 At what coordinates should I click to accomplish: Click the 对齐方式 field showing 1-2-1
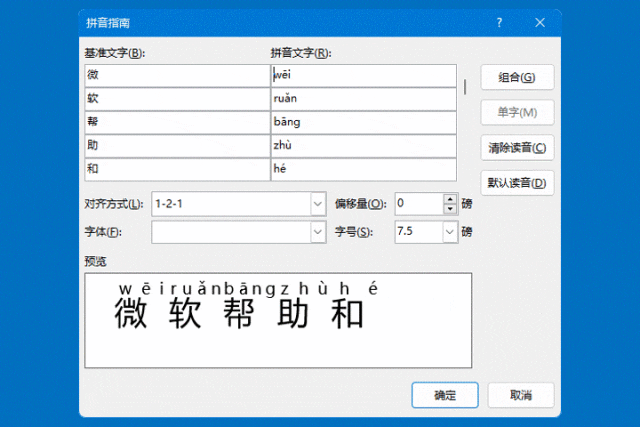click(231, 204)
